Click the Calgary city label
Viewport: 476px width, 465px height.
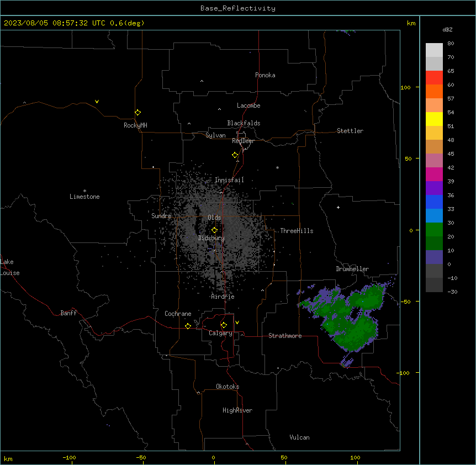tap(220, 333)
